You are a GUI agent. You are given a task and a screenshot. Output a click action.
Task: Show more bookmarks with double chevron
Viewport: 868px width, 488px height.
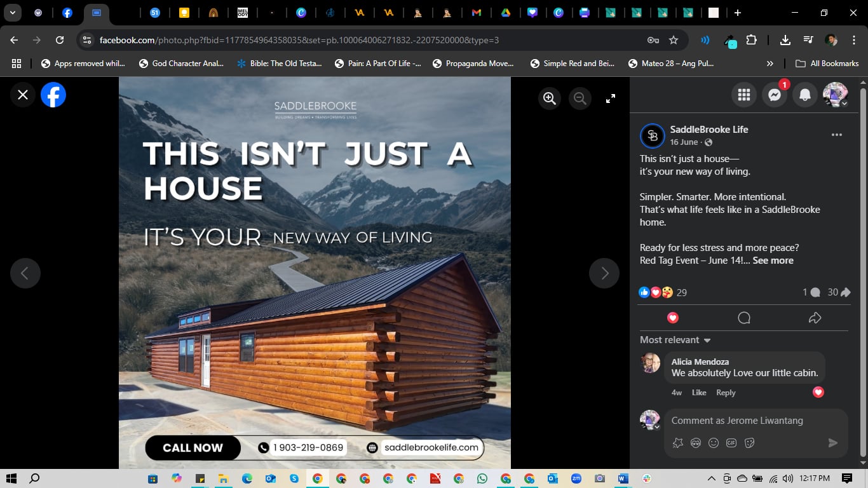(770, 64)
